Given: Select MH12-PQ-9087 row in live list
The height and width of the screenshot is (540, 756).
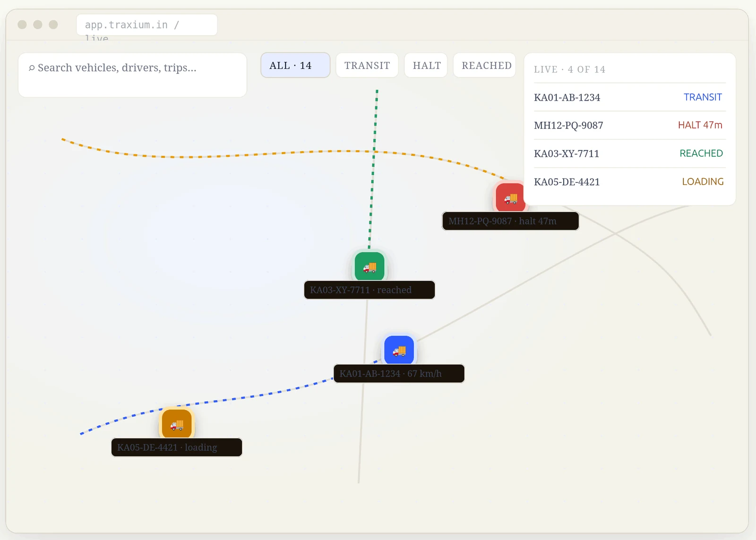Looking at the screenshot, I should click(x=630, y=125).
